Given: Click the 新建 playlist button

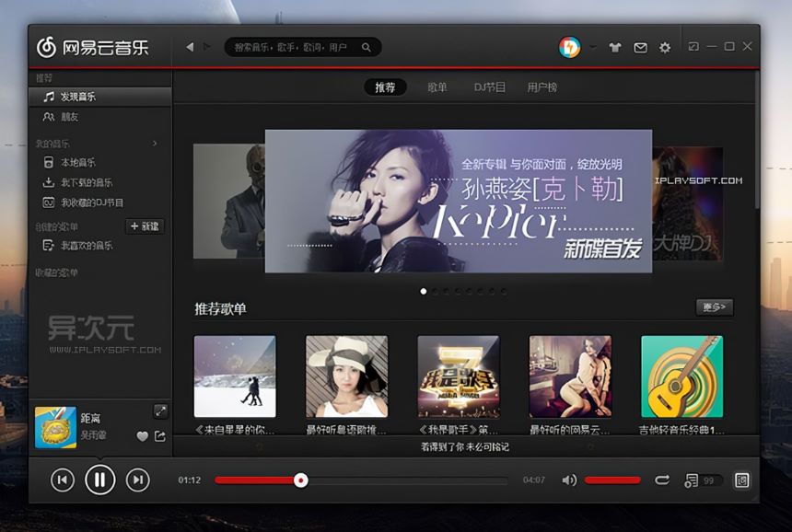Looking at the screenshot, I should [x=145, y=226].
